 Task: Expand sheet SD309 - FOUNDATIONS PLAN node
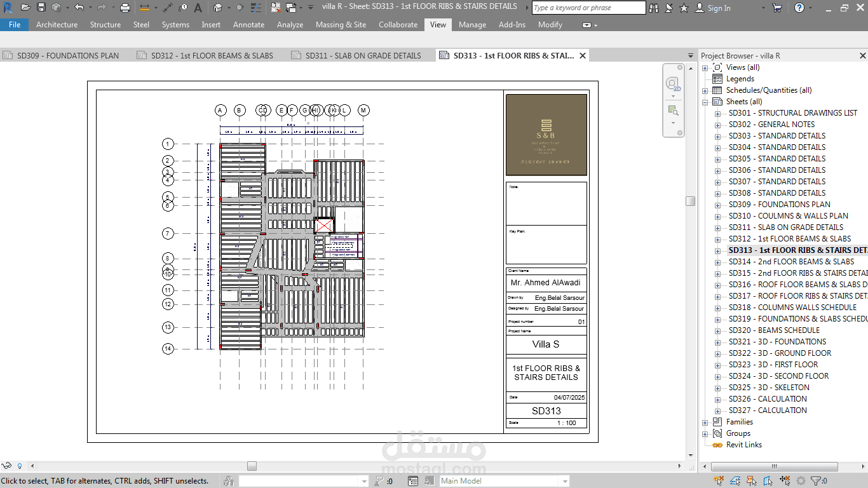(717, 205)
